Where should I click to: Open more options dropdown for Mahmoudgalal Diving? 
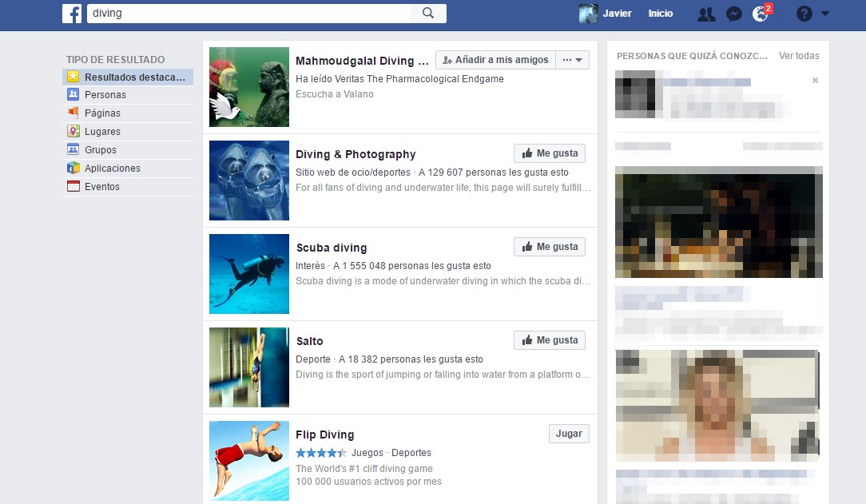pos(572,60)
